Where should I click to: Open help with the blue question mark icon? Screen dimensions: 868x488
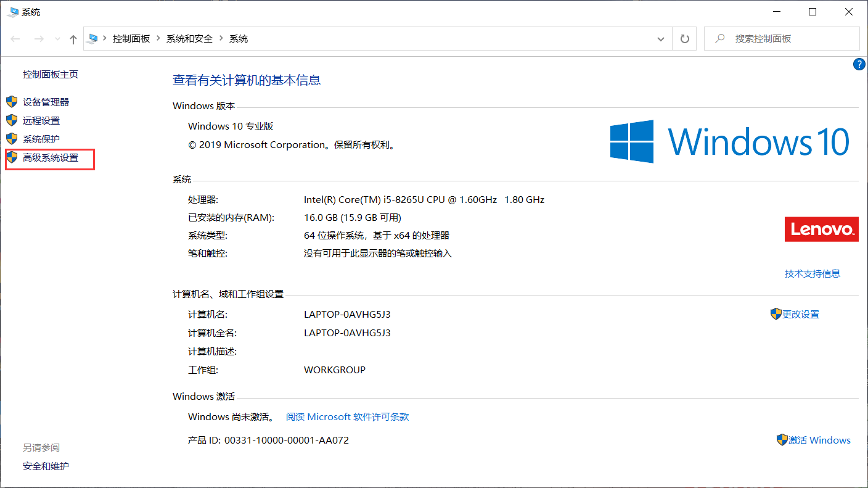[x=859, y=64]
